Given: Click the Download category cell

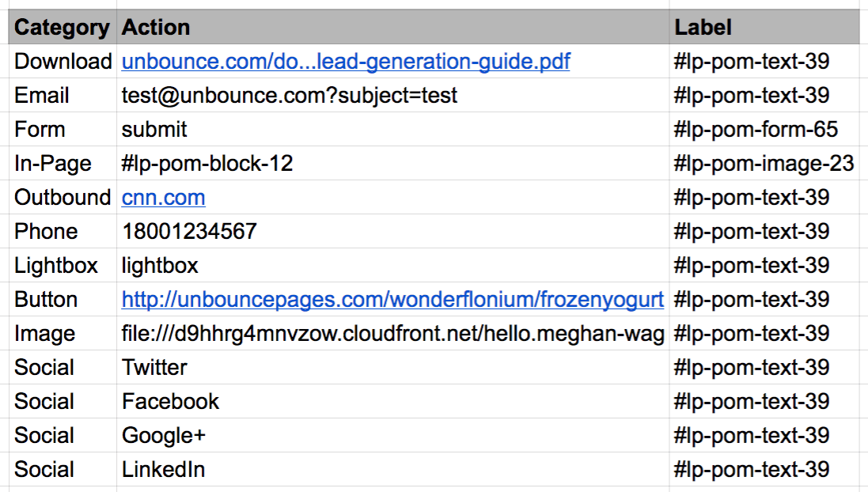Looking at the screenshot, I should (63, 62).
